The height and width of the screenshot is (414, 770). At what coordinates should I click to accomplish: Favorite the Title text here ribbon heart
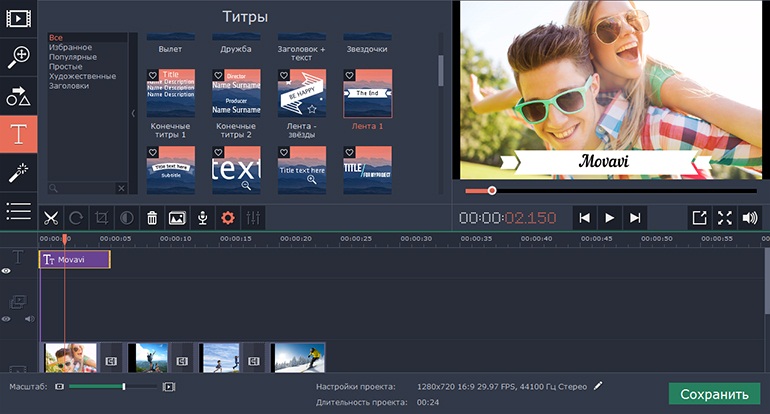[153, 152]
